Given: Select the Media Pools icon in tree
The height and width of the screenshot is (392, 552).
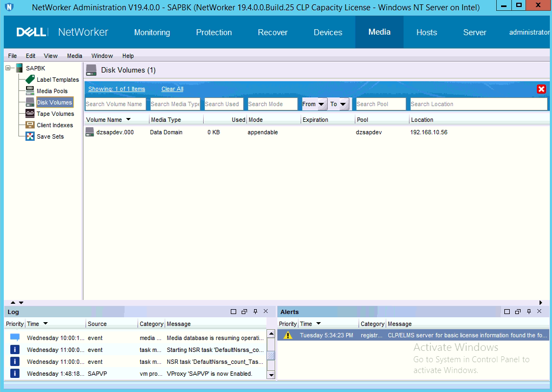Looking at the screenshot, I should (30, 91).
